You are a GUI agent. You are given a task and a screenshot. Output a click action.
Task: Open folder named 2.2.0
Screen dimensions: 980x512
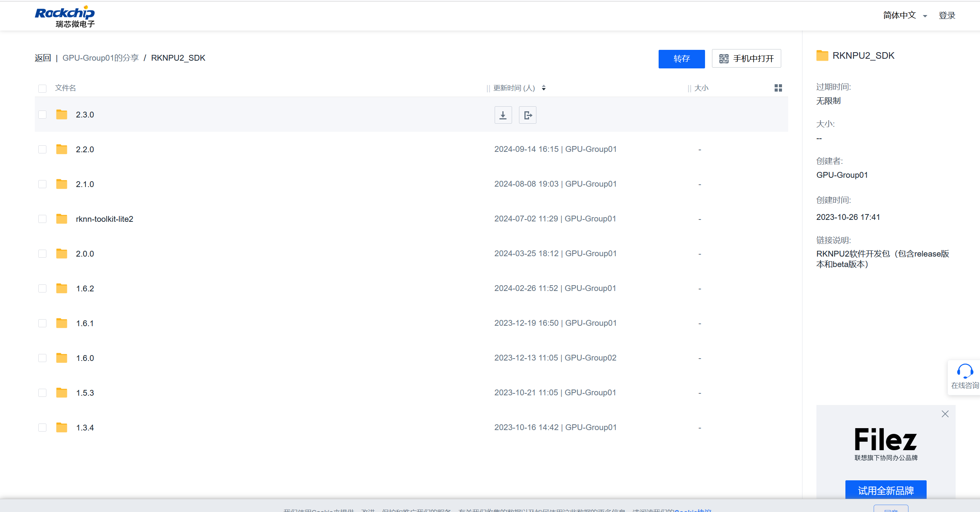pos(85,150)
